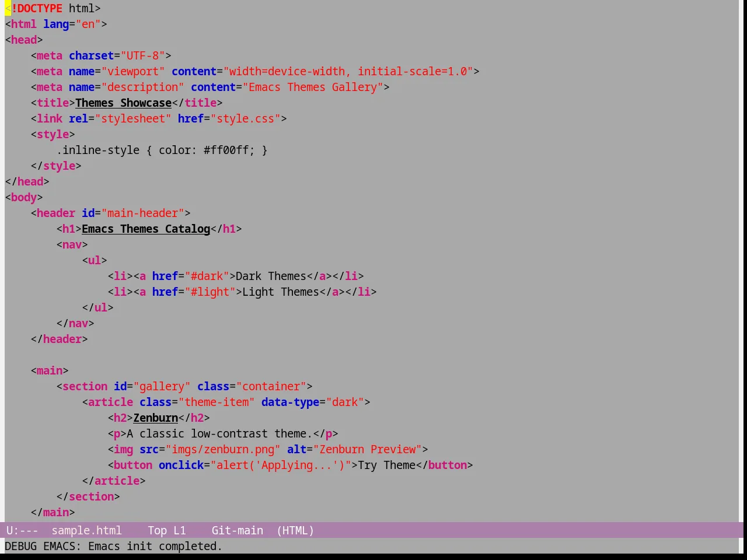
Task: Click the "main-header" id value
Action: tap(142, 213)
